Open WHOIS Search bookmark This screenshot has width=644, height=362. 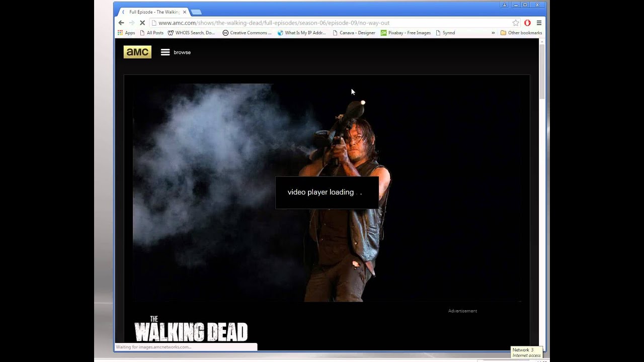pos(191,33)
